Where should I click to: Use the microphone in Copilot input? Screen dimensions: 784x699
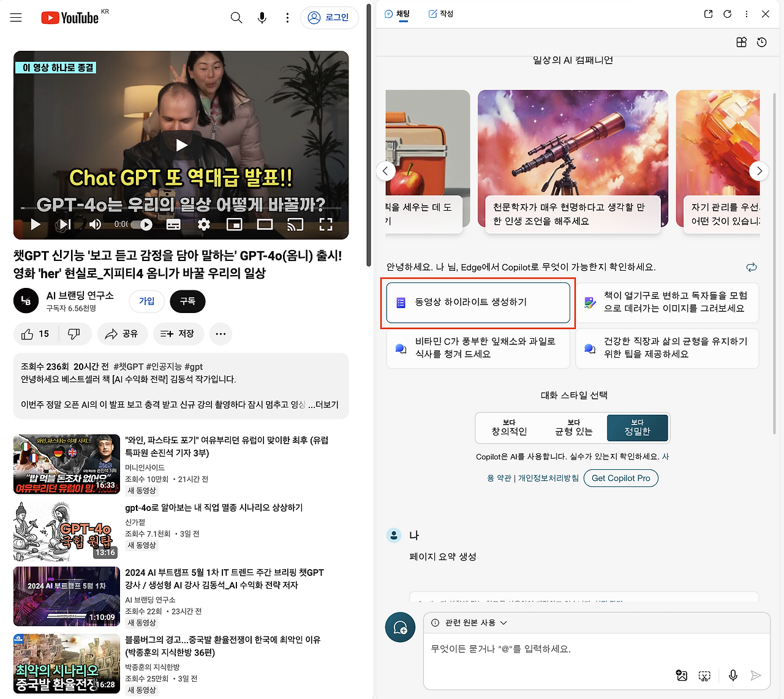(733, 675)
